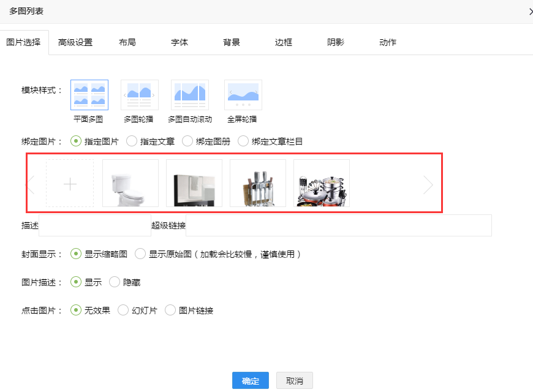Click the 超级链接 input field
The height and width of the screenshot is (392, 533).
(338, 225)
